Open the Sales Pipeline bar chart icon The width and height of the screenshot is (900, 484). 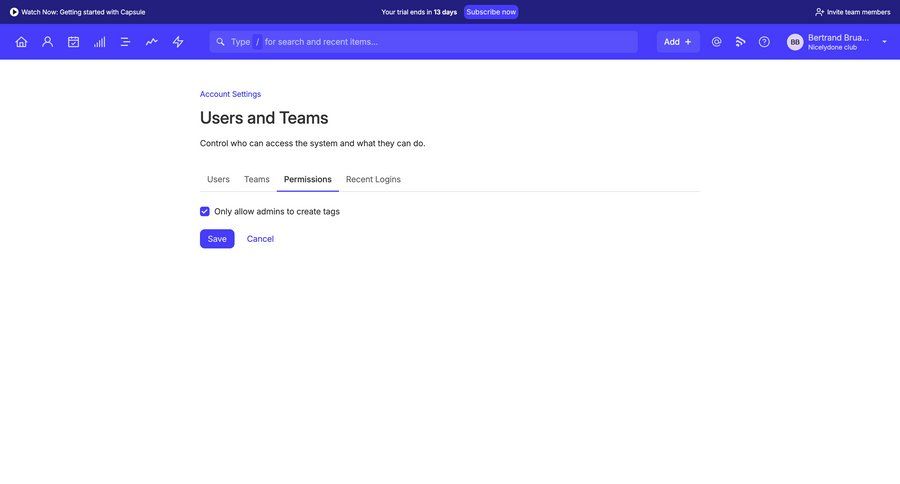pyautogui.click(x=99, y=42)
